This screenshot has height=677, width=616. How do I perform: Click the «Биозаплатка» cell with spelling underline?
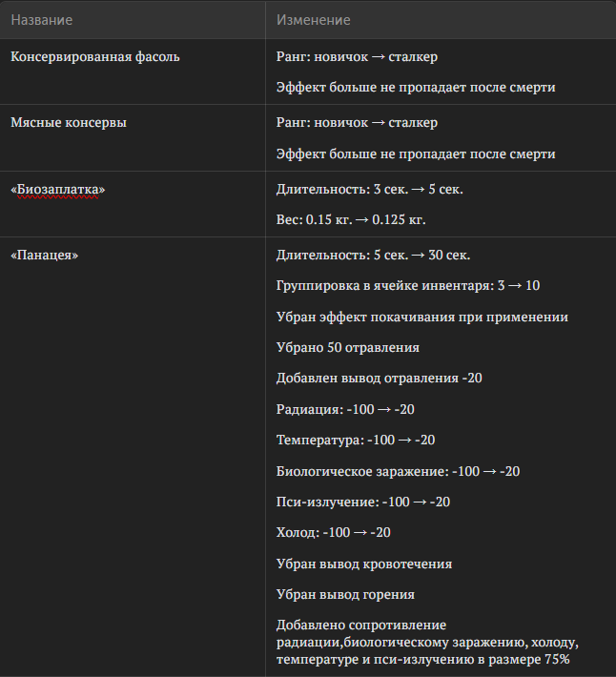pos(58,190)
